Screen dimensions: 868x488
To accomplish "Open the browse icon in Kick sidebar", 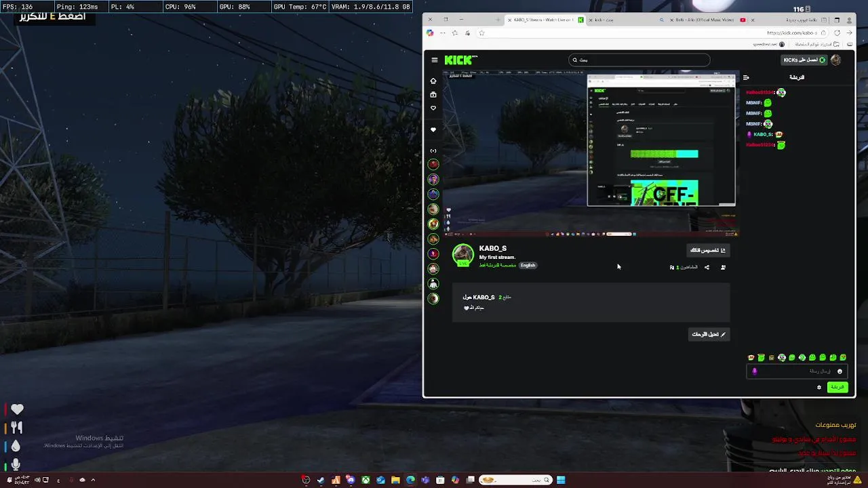I will coord(433,94).
